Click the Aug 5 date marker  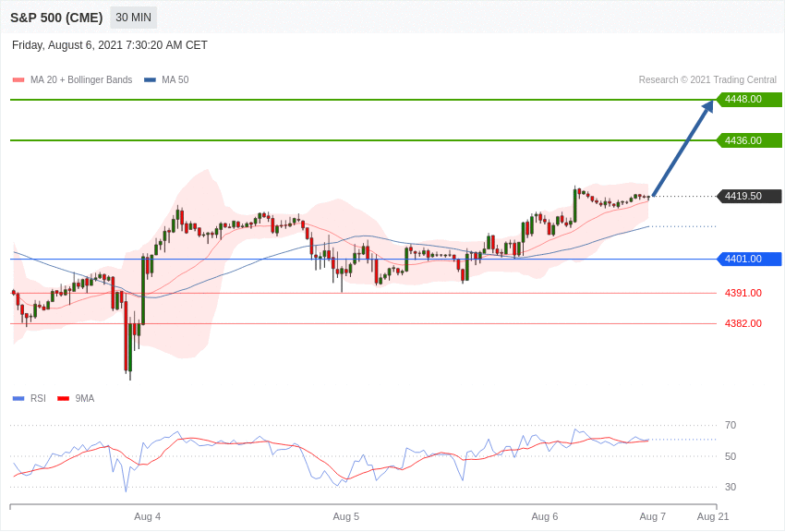[346, 516]
